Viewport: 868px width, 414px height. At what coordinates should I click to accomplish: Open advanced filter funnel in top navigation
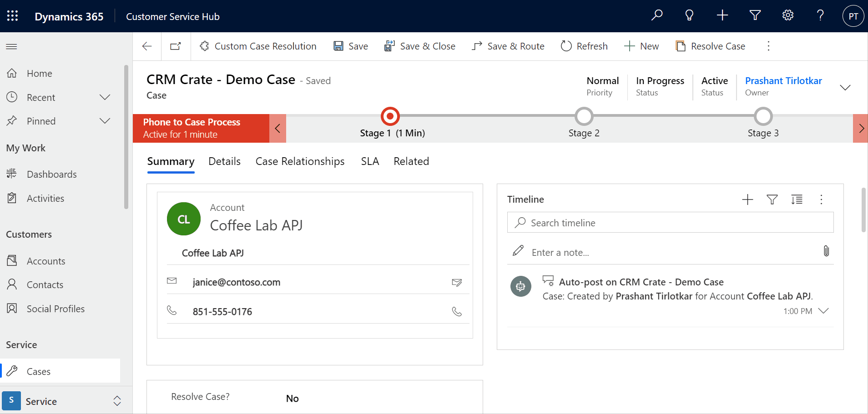click(755, 15)
